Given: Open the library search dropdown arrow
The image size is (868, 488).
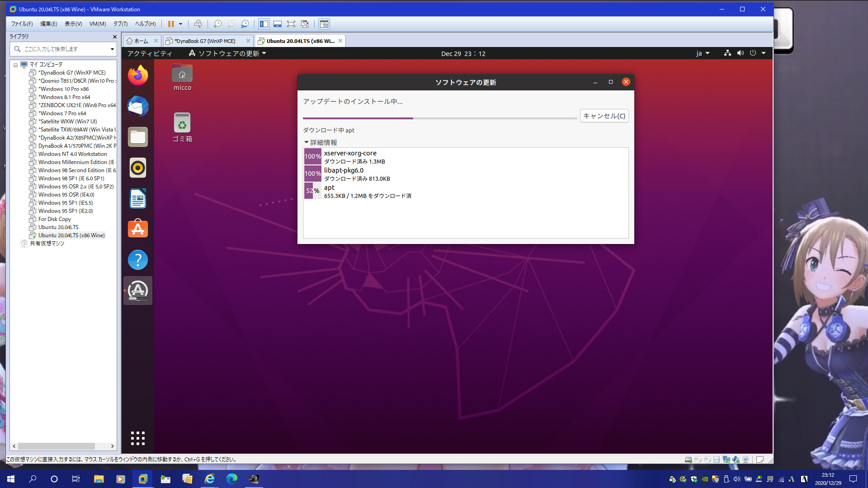Looking at the screenshot, I should click(112, 49).
